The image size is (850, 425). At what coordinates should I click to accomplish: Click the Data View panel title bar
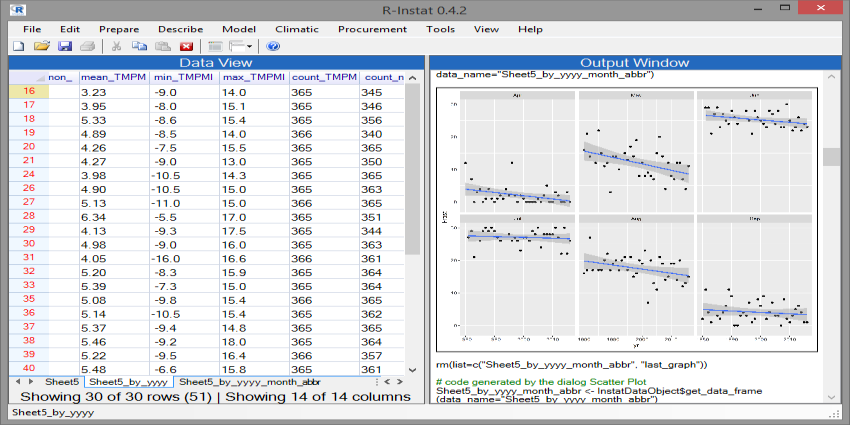[215, 63]
